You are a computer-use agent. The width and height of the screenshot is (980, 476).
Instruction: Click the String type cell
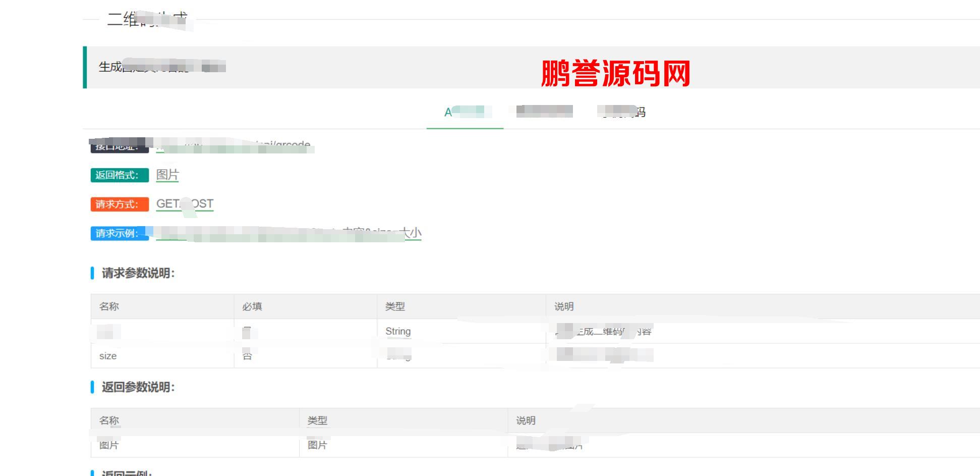[398, 331]
